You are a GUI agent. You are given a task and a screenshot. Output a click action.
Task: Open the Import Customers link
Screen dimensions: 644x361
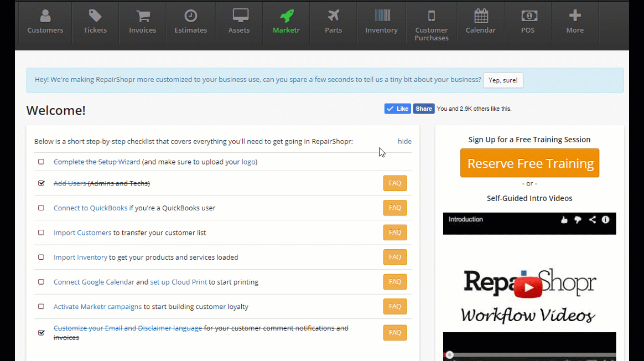(x=82, y=233)
